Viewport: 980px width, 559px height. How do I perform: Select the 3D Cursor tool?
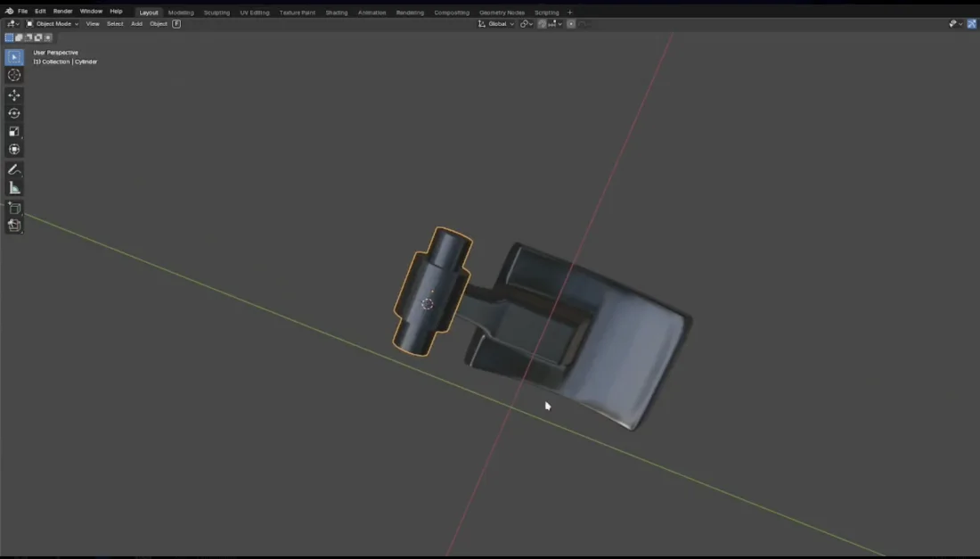[13, 75]
